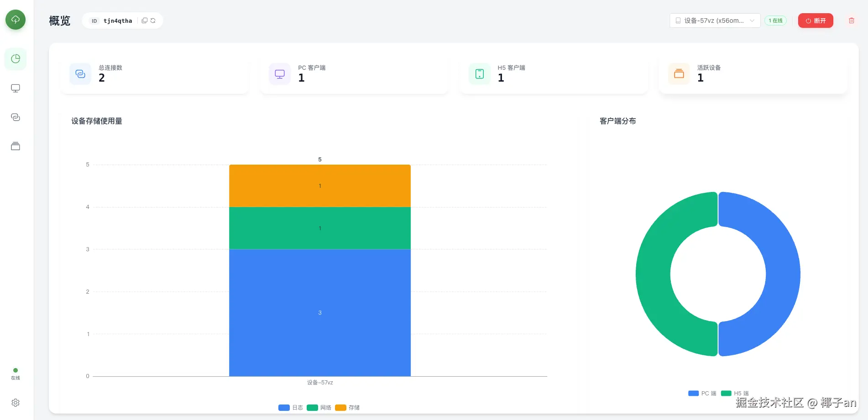Click the 客户端分布 chart title

coord(618,121)
